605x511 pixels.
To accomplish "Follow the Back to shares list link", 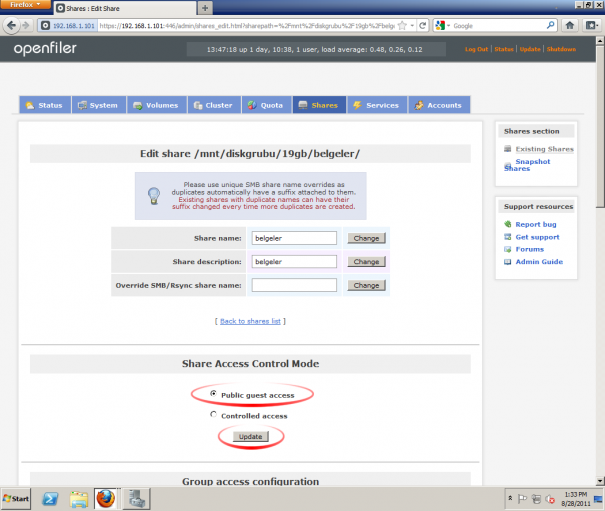I will pos(250,321).
